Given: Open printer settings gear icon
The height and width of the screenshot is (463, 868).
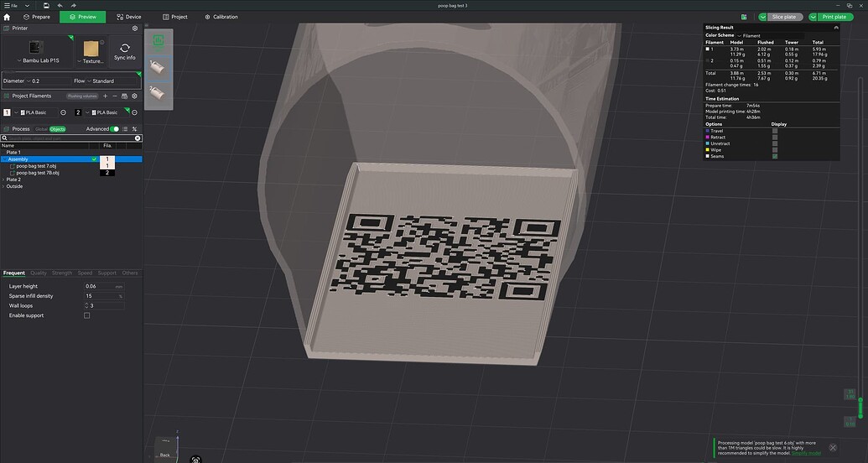Looking at the screenshot, I should [x=134, y=29].
